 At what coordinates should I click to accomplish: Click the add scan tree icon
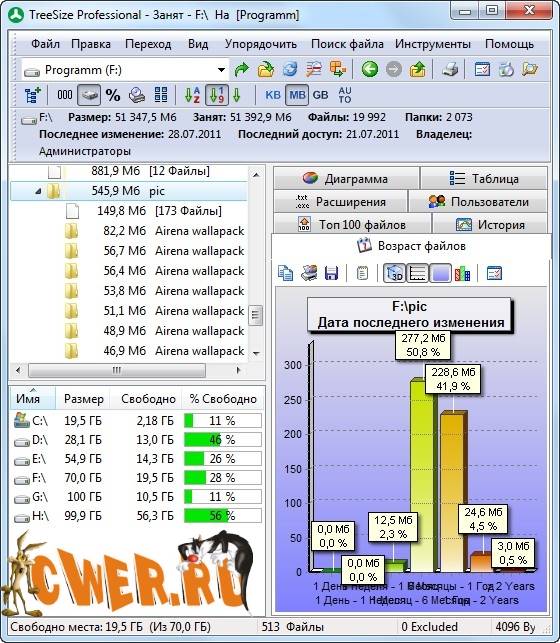[33, 95]
